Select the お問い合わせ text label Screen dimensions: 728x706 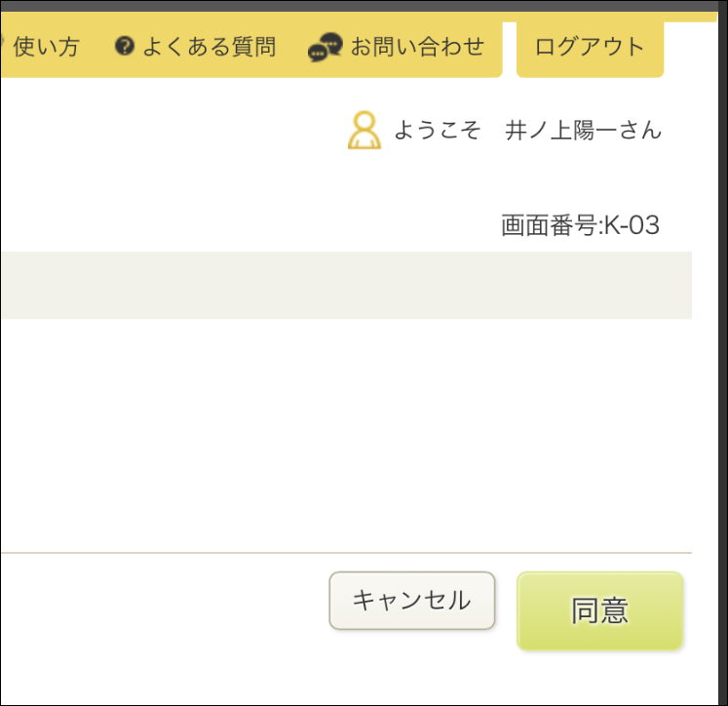417,46
